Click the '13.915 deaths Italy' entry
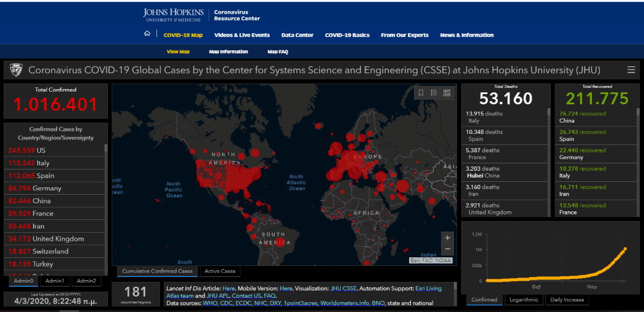 coord(505,117)
